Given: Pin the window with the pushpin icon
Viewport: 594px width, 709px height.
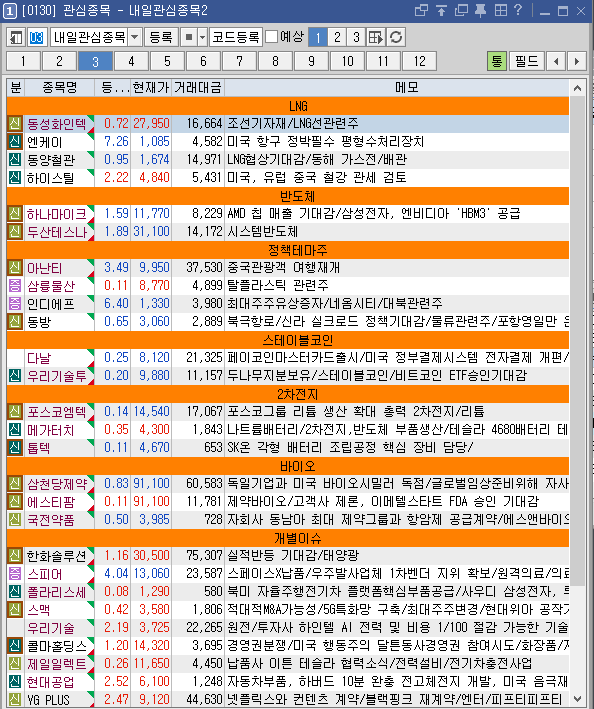Looking at the screenshot, I should click(x=481, y=10).
